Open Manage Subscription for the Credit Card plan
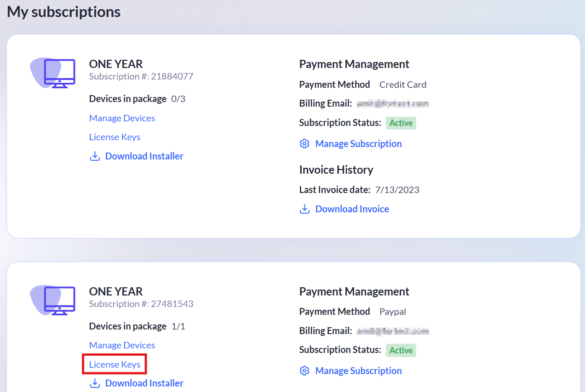 (x=358, y=143)
